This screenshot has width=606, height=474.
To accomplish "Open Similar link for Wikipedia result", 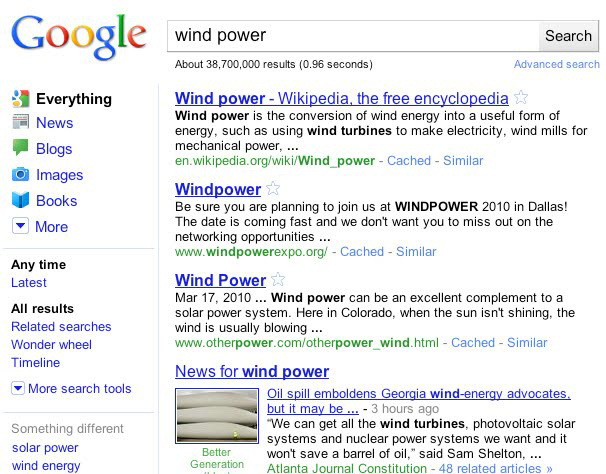I will [x=463, y=160].
